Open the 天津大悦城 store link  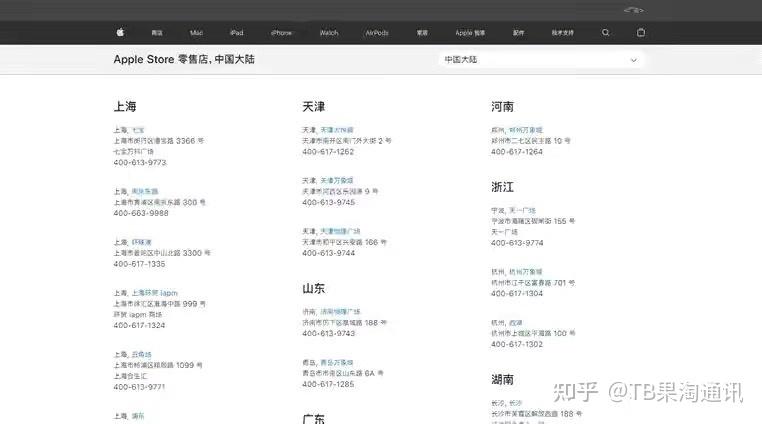pos(337,130)
